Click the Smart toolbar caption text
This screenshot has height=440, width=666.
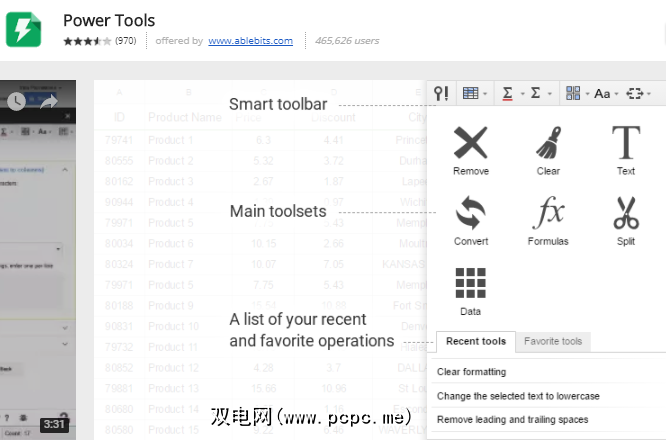coord(278,104)
